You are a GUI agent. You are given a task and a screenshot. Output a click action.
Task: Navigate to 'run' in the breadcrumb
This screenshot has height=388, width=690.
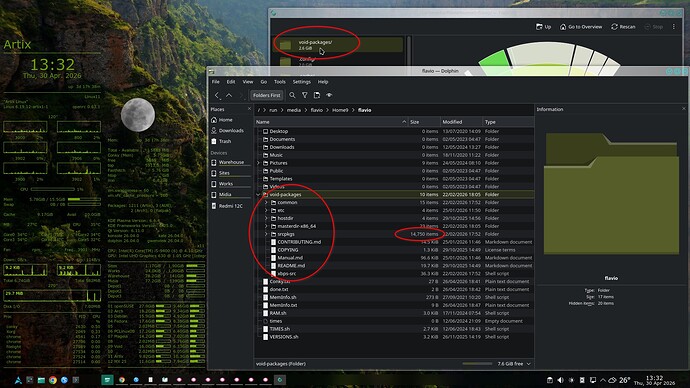(273, 110)
